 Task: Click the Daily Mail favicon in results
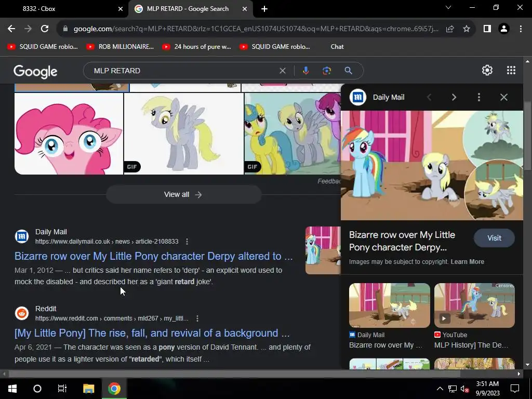point(22,236)
